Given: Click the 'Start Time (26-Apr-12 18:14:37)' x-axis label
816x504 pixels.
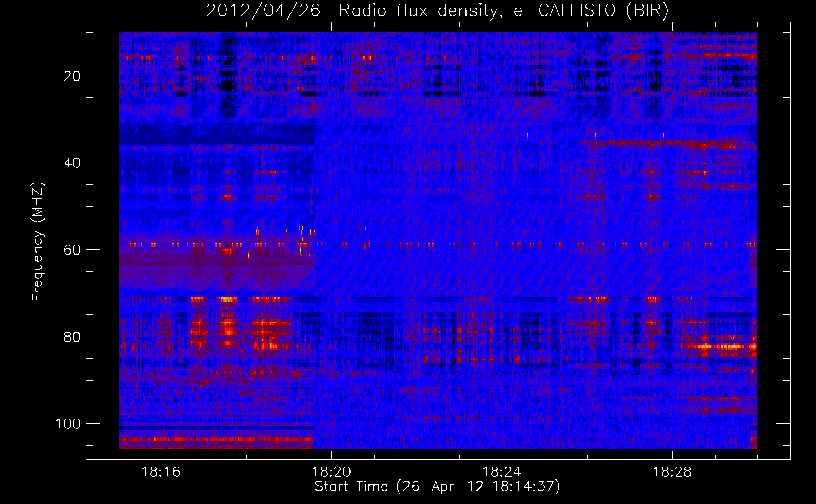Looking at the screenshot, I should pos(437,487).
